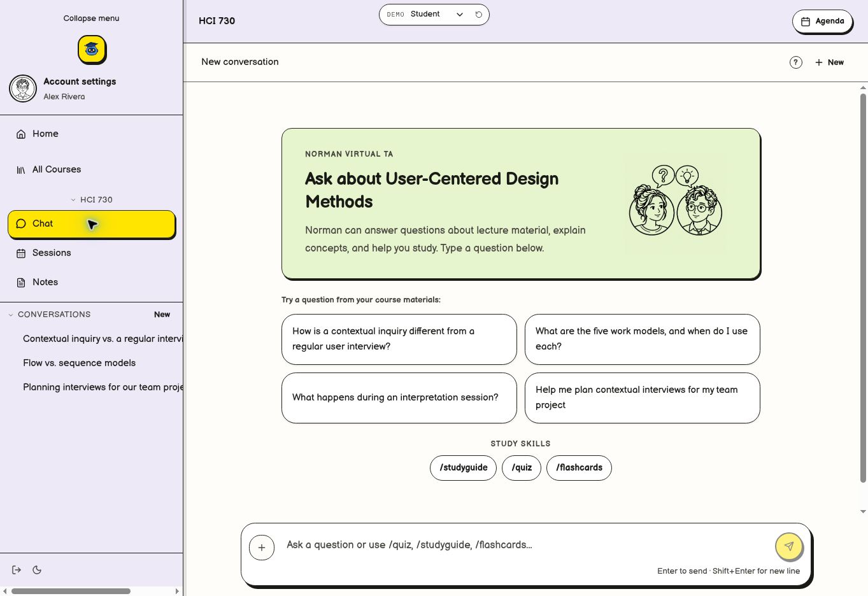
Task: Click the logout icon in the sidebar footer
Action: coord(17,570)
